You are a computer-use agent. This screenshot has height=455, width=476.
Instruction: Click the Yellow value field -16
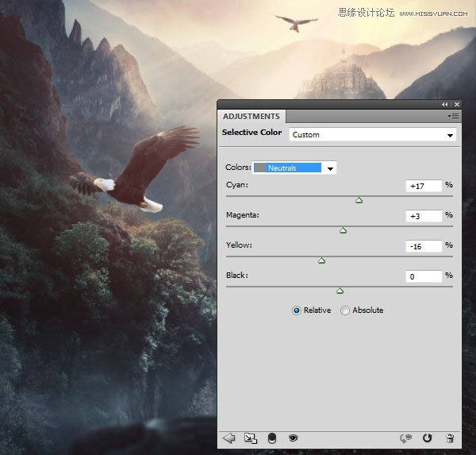424,246
